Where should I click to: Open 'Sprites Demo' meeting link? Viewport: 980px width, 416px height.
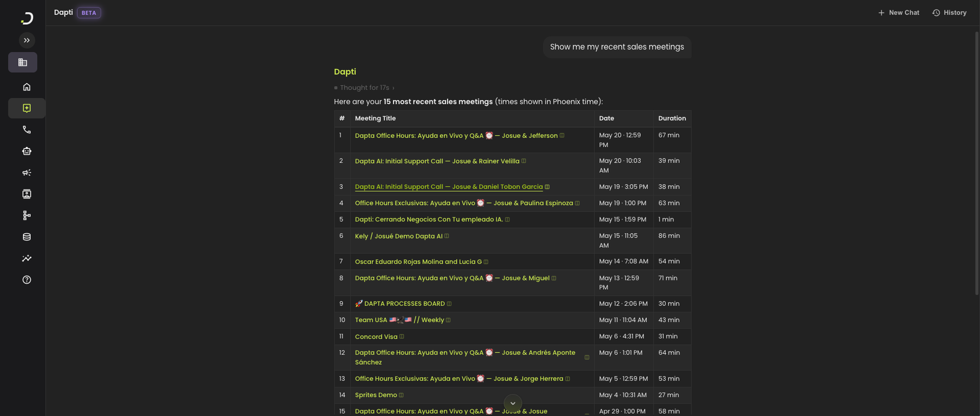click(376, 395)
